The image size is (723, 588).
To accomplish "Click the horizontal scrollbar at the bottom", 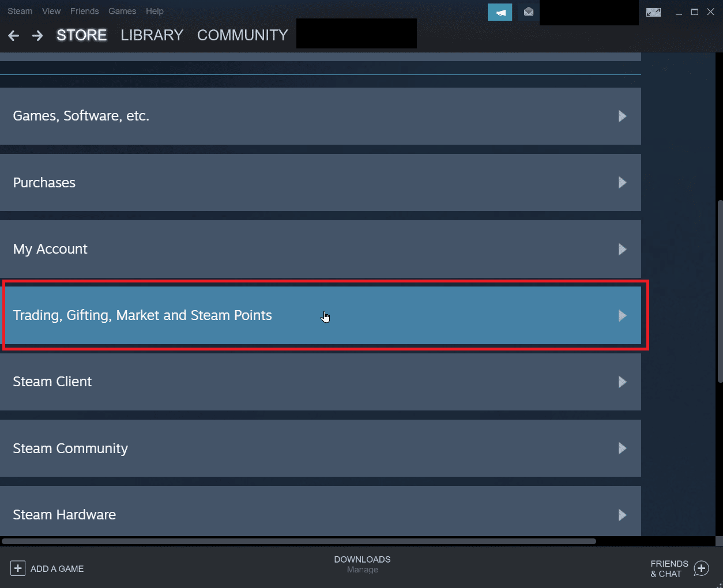I will (x=300, y=541).
